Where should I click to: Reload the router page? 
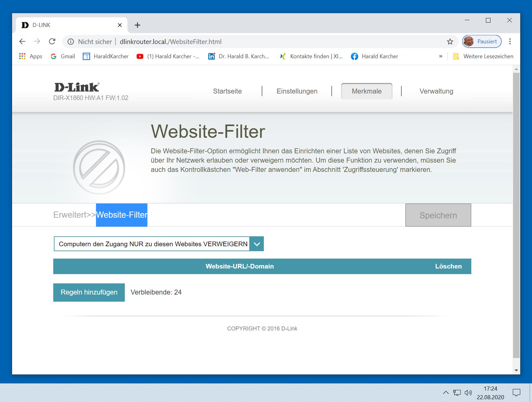point(52,42)
